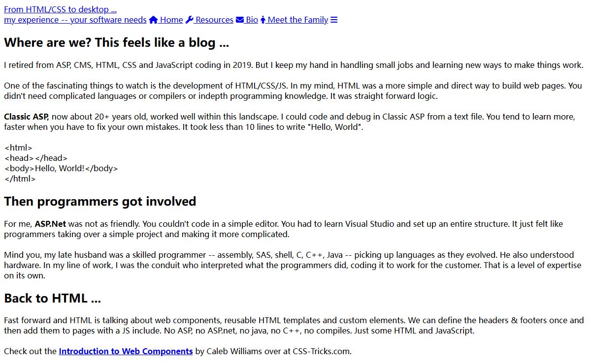Click the house icon next to Home
Image resolution: width=591 pixels, height=364 pixels.
click(153, 20)
